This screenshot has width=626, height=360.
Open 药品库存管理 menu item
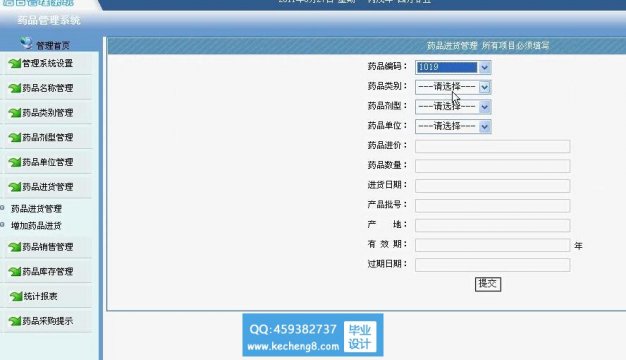pos(47,271)
